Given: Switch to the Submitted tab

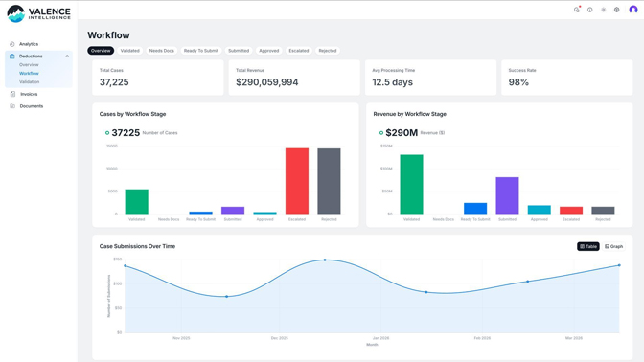Looking at the screenshot, I should [239, 51].
